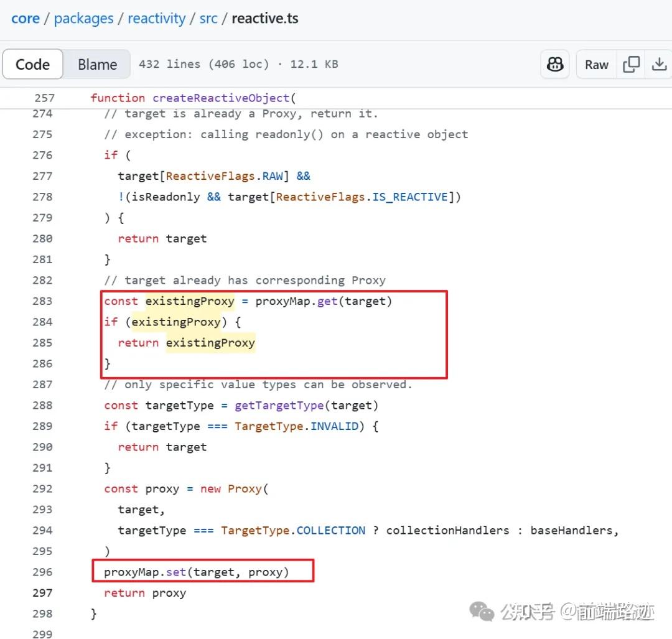Viewport: 672px width, 639px height.
Task: Copy raw file contents icon
Action: [631, 64]
